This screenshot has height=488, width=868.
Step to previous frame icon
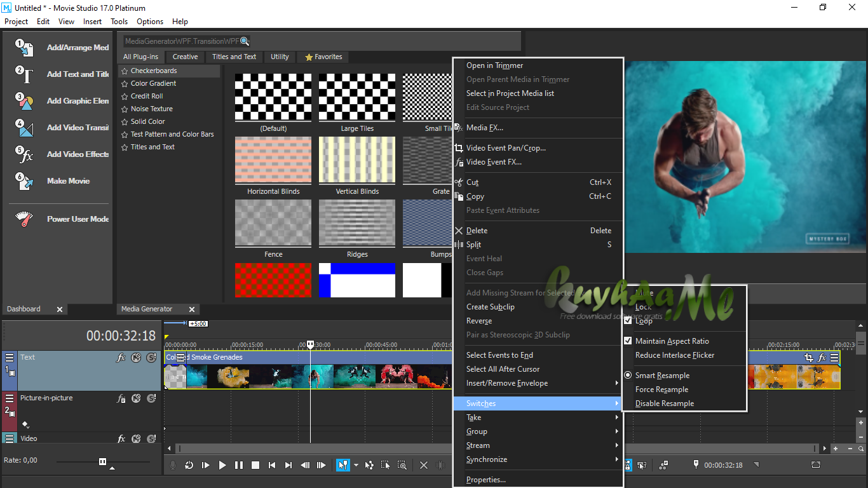pos(305,465)
